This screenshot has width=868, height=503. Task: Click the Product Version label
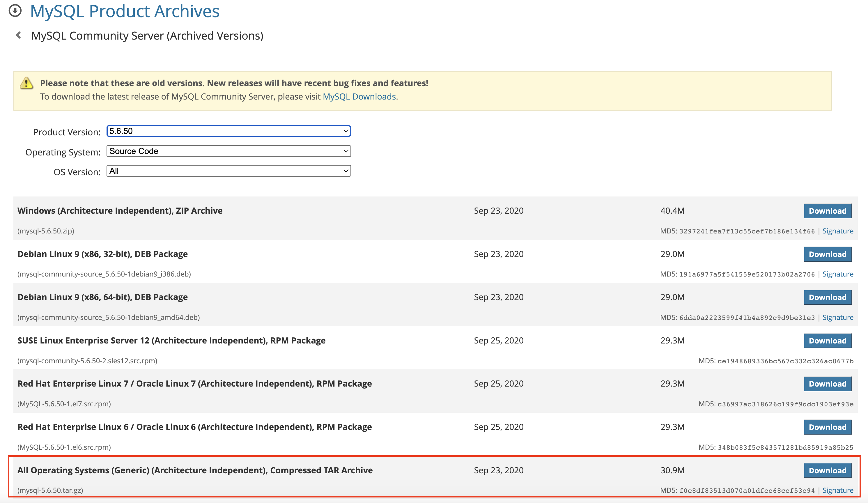point(67,132)
